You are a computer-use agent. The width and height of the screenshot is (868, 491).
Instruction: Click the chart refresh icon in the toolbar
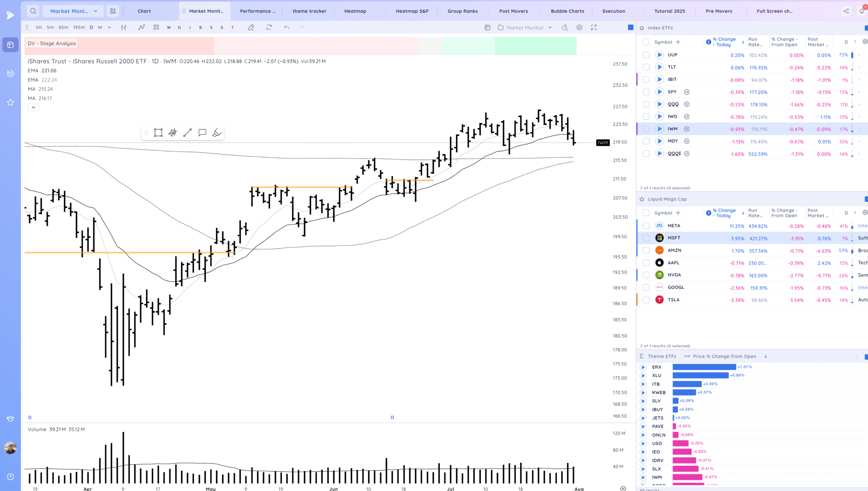[269, 27]
